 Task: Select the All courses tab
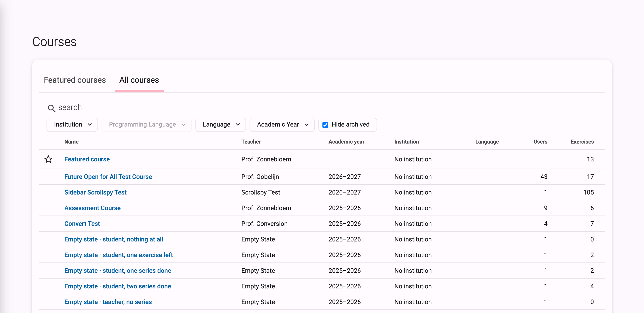(139, 80)
